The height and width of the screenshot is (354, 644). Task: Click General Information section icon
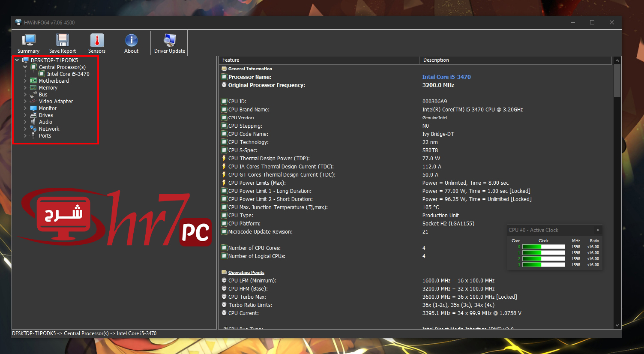(224, 69)
